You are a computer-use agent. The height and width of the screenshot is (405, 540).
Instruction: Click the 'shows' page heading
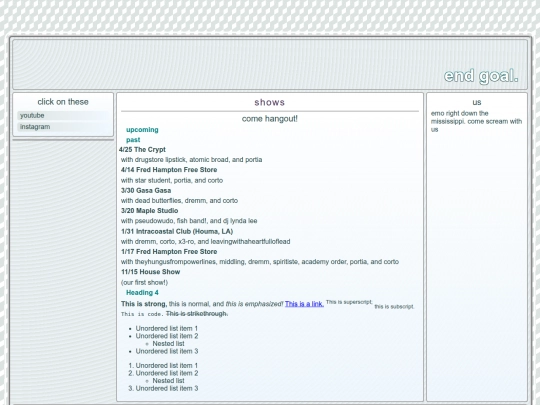click(270, 102)
